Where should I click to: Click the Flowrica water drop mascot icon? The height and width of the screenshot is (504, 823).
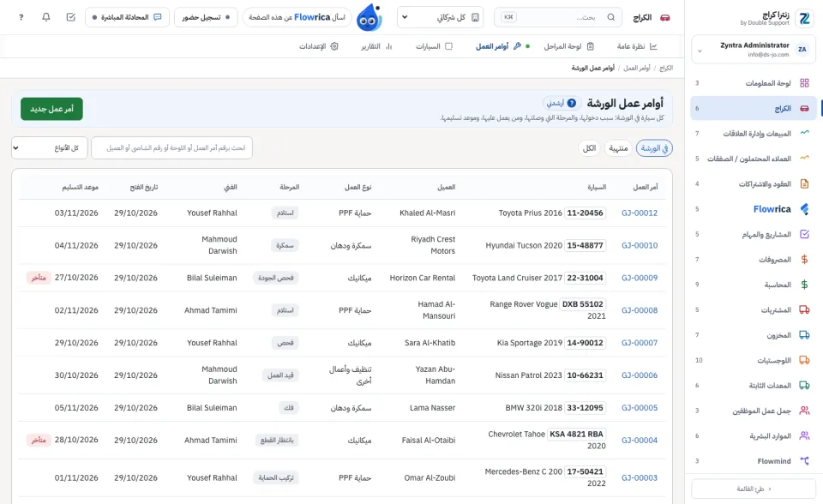pyautogui.click(x=369, y=18)
